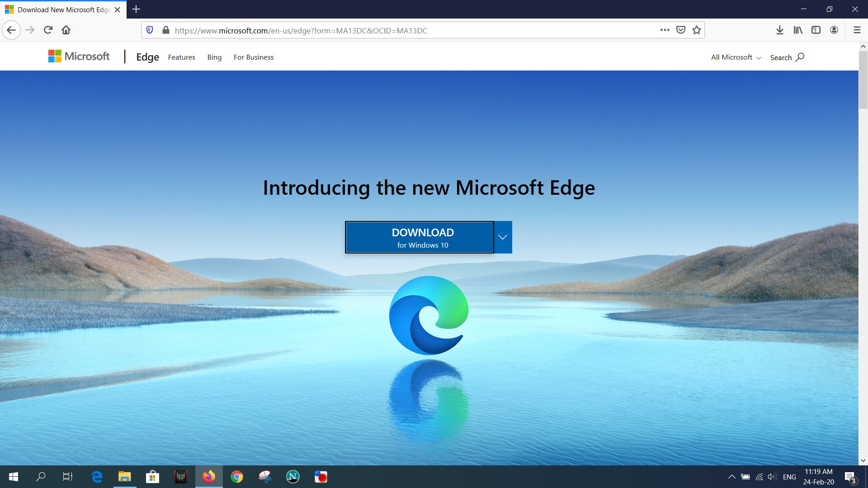Click the scrollbar up arrow
Screen dimensions: 868x488
(863, 46)
